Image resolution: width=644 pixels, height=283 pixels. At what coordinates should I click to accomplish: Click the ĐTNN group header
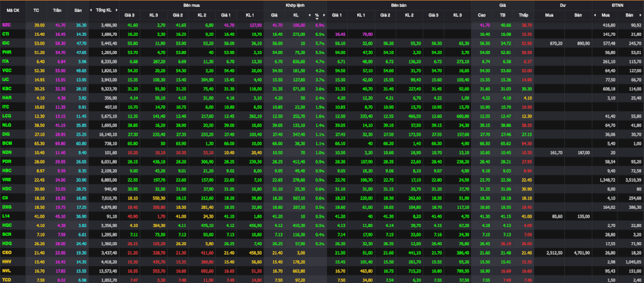pyautogui.click(x=618, y=5)
